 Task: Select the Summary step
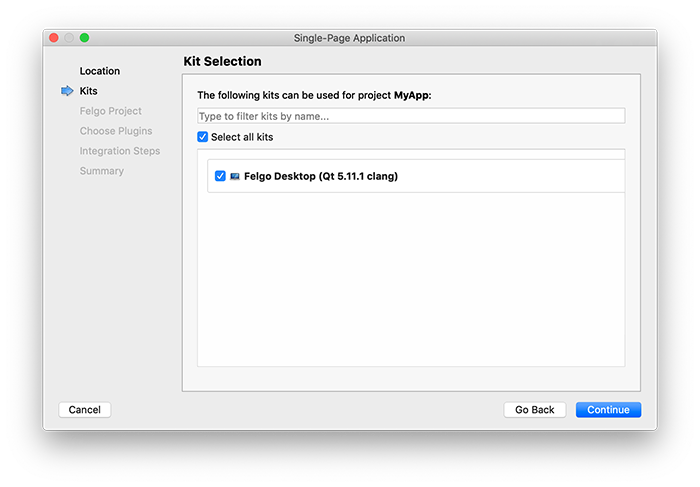tap(101, 171)
